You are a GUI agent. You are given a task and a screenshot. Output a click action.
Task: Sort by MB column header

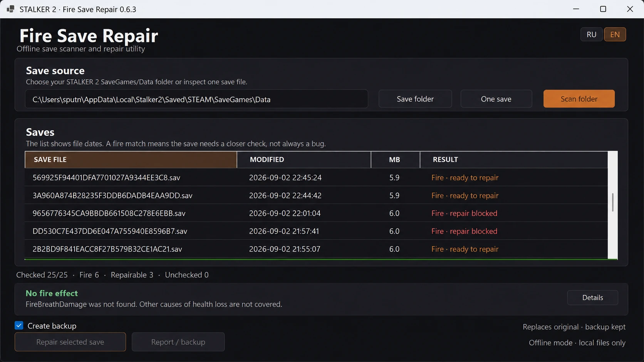tap(395, 160)
